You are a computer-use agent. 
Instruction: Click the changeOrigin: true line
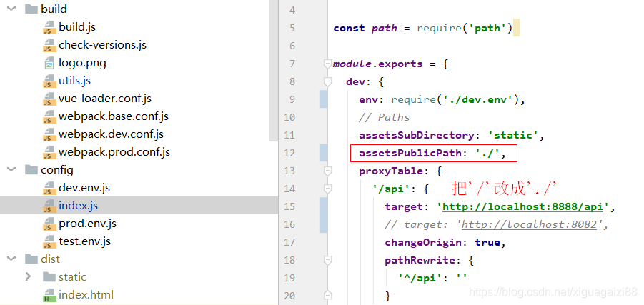(x=445, y=242)
